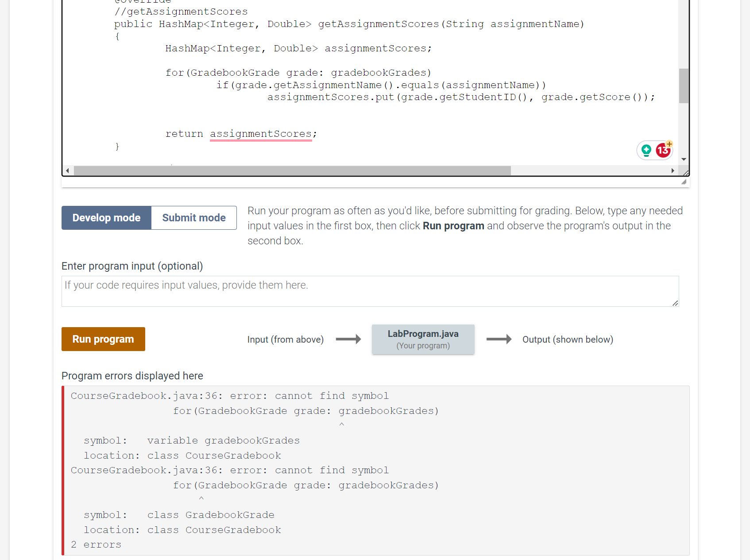Click the vertical scrollbar's down arrow
The image size is (750, 560).
pos(684,159)
